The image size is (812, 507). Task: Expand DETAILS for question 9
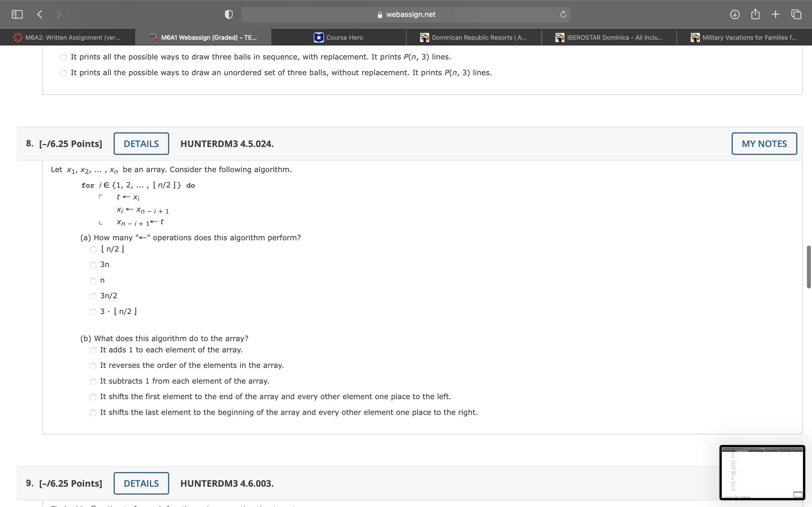141,484
